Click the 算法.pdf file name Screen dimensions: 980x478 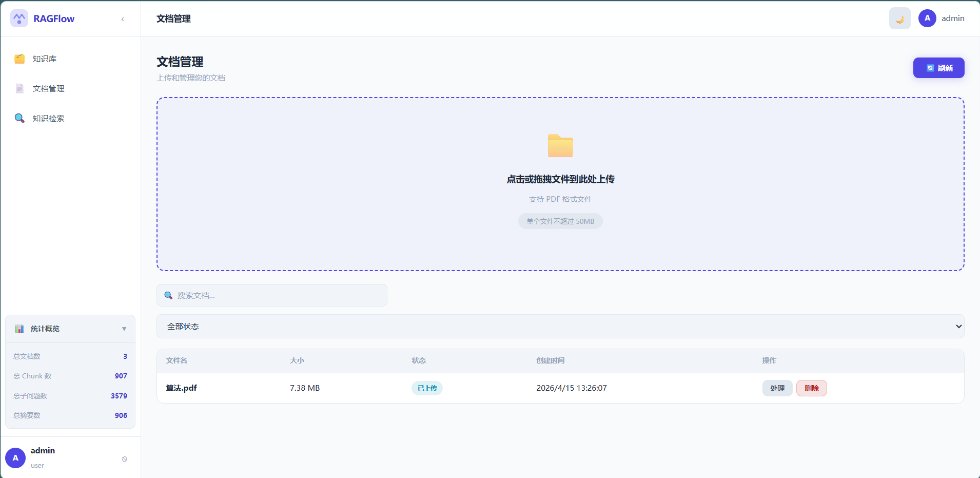182,388
